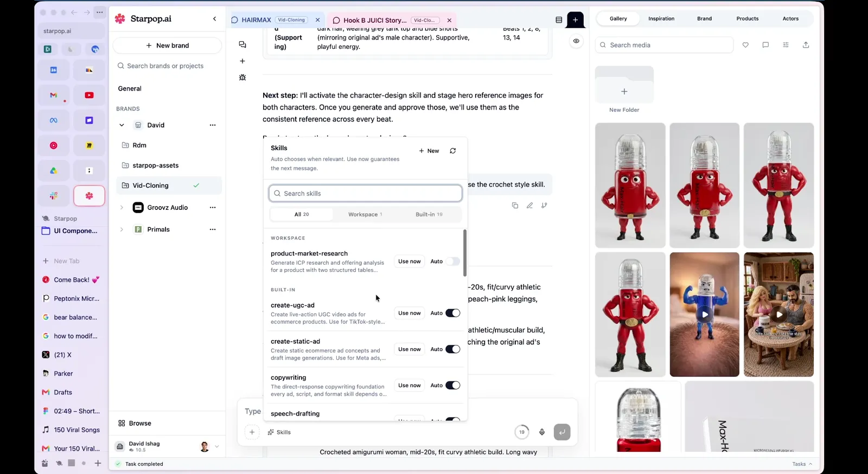The width and height of the screenshot is (868, 474).
Task: Click the copy message icon
Action: pos(515,206)
